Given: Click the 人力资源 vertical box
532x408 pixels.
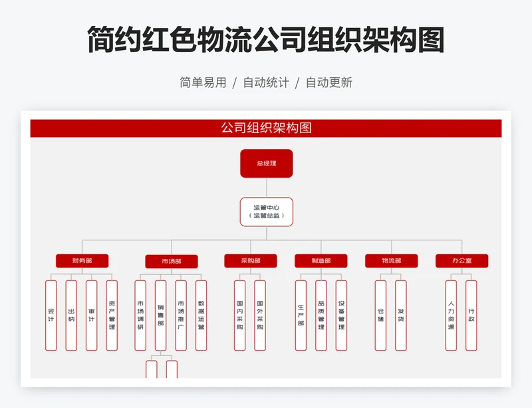Looking at the screenshot, I should [x=451, y=315].
